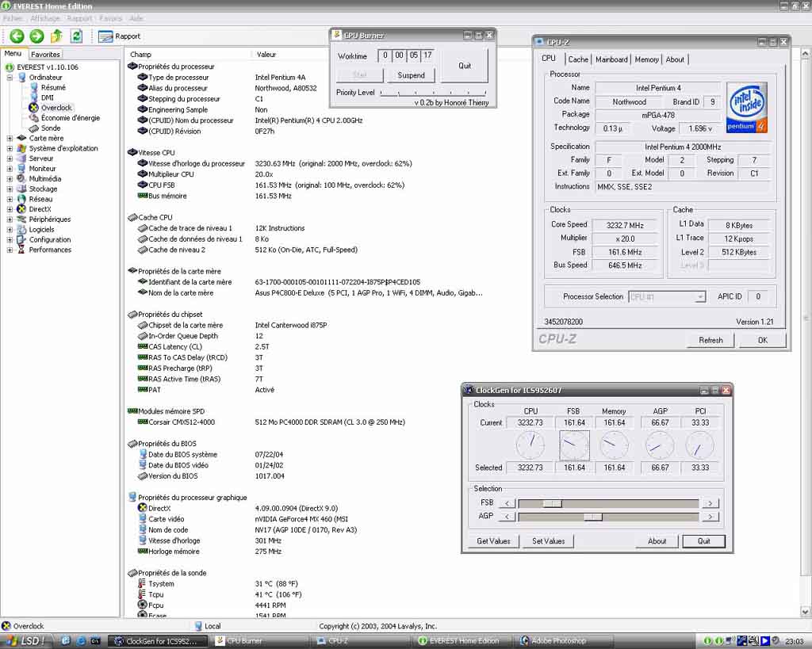This screenshot has height=649, width=812.
Task: Click Set Values in ClockGen
Action: 549,540
